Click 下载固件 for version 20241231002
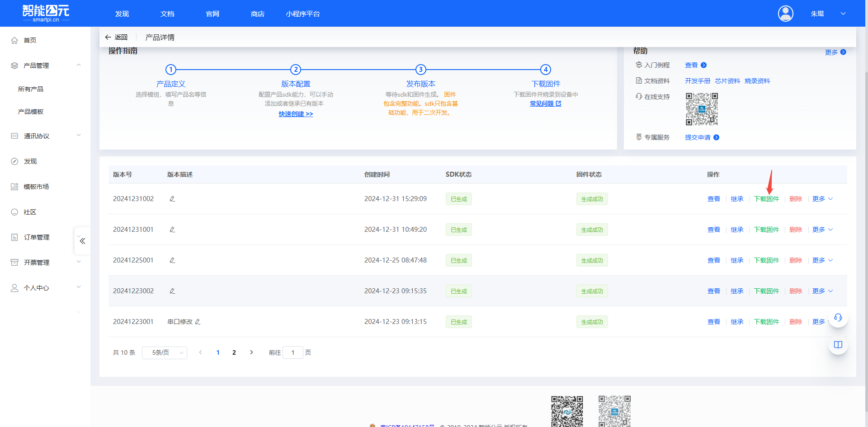The width and height of the screenshot is (868, 427). pyautogui.click(x=766, y=199)
